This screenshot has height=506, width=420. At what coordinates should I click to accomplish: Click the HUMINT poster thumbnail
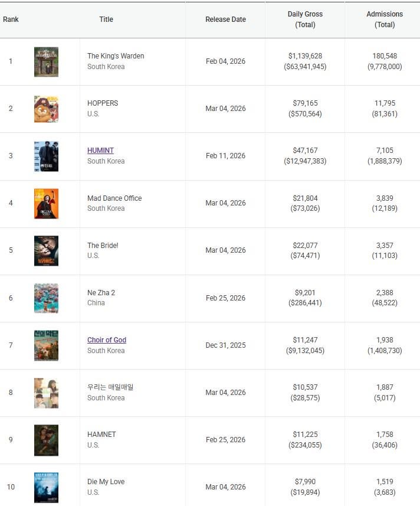coord(46,156)
